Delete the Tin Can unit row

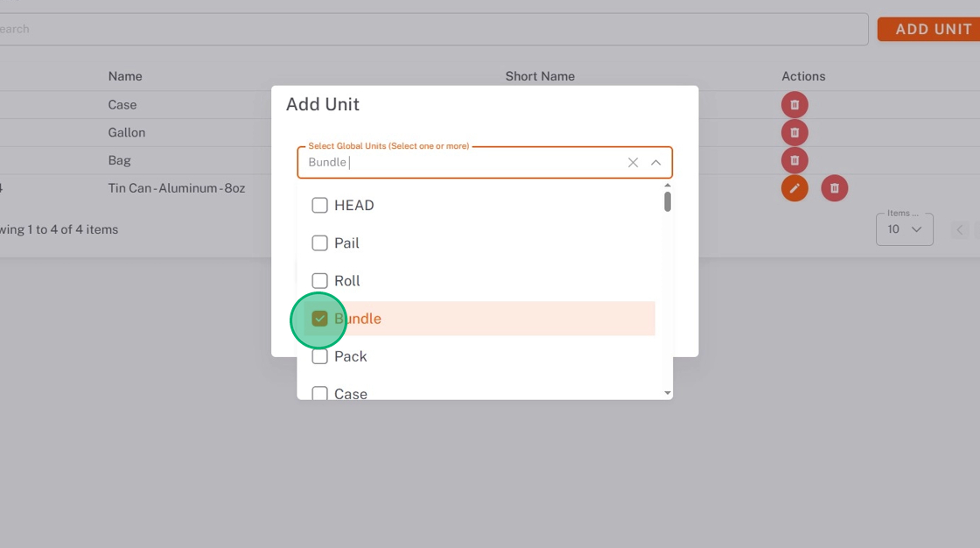(x=835, y=188)
